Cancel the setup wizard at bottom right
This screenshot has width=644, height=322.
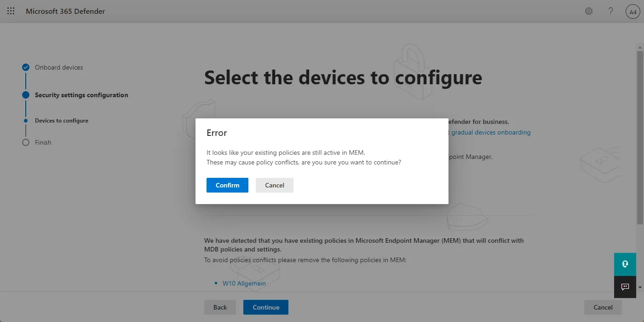(x=603, y=307)
